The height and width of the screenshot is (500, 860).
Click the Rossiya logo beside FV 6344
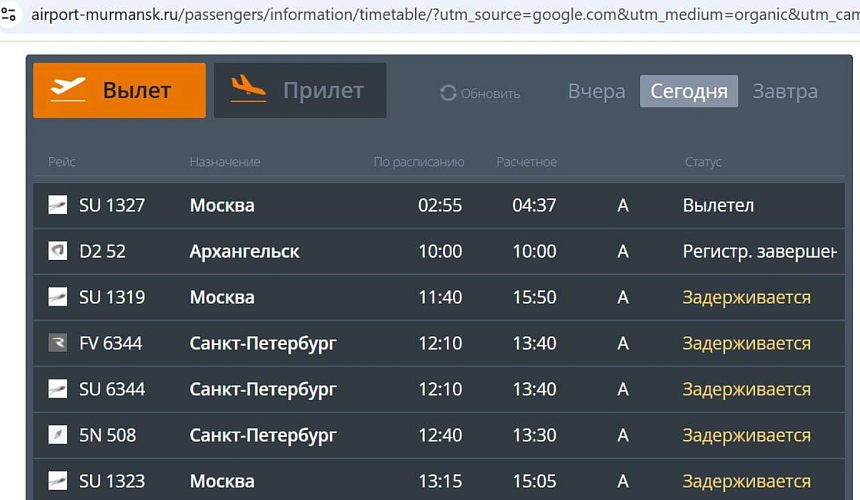click(58, 343)
